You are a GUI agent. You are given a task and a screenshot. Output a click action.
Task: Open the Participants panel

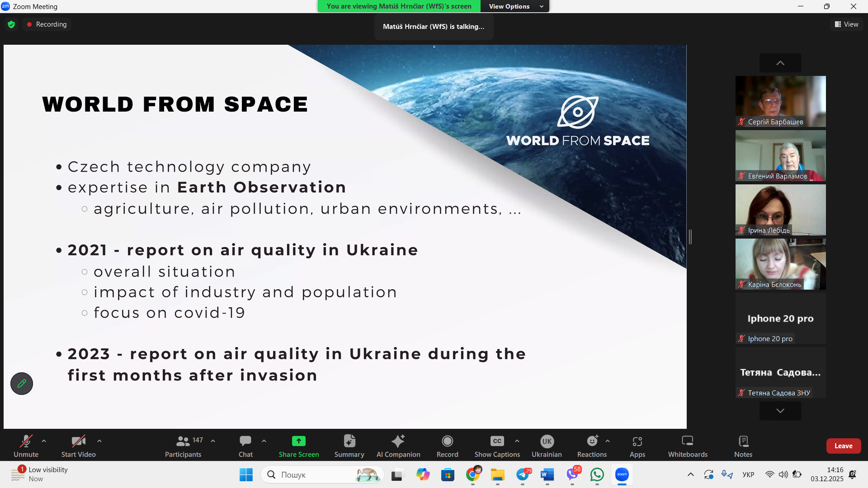click(183, 446)
